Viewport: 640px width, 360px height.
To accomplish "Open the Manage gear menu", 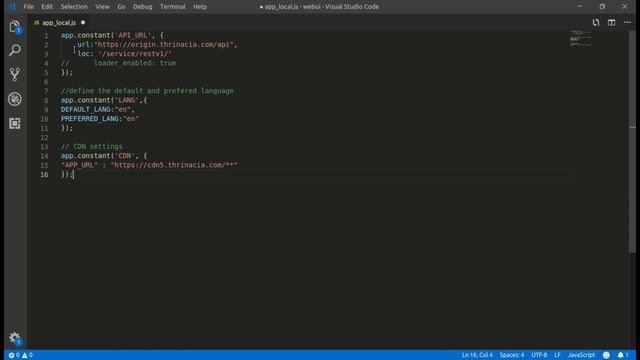I will point(15,338).
